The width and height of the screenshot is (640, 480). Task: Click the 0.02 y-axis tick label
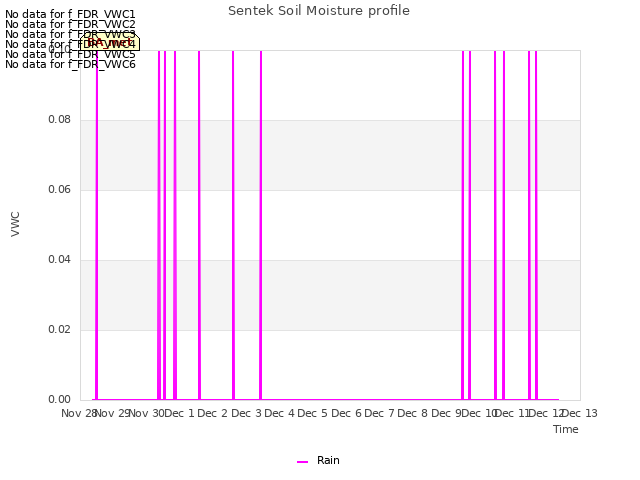tap(60, 329)
